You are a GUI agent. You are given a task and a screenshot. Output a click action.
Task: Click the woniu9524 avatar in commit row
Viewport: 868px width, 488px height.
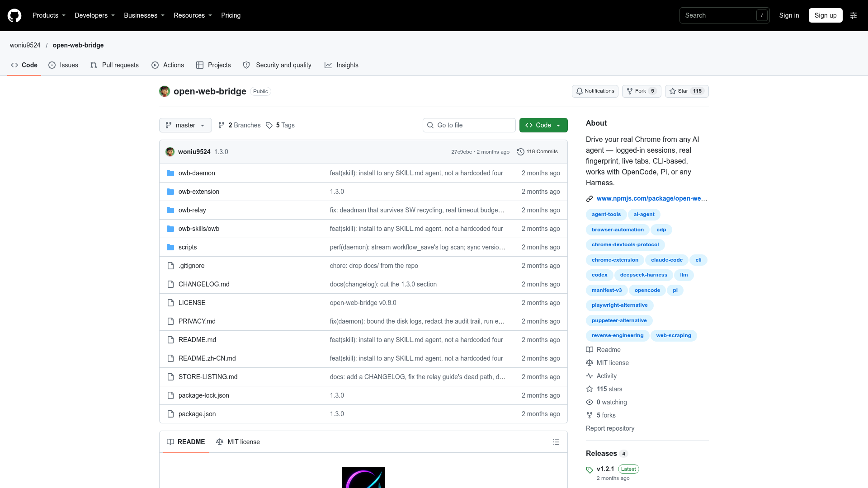(x=170, y=152)
